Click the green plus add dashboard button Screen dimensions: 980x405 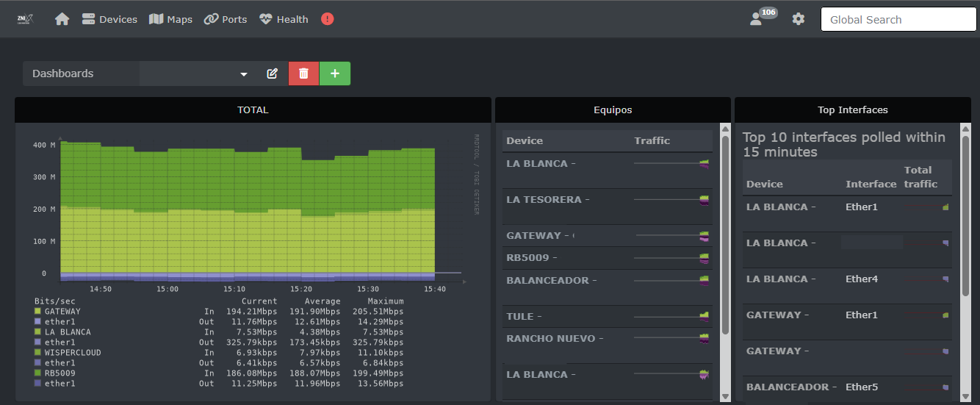(x=335, y=74)
